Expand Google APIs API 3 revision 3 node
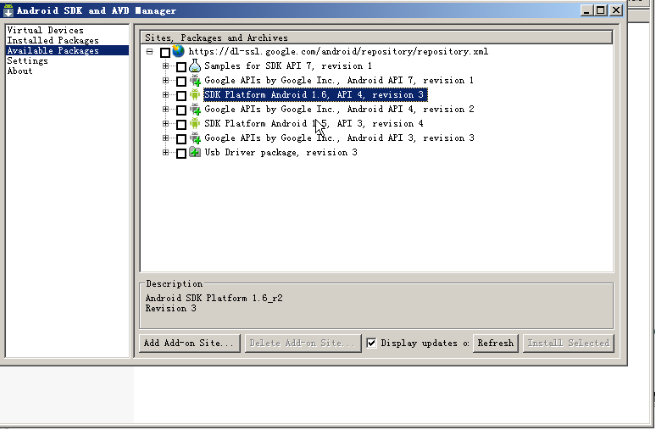 coord(166,138)
